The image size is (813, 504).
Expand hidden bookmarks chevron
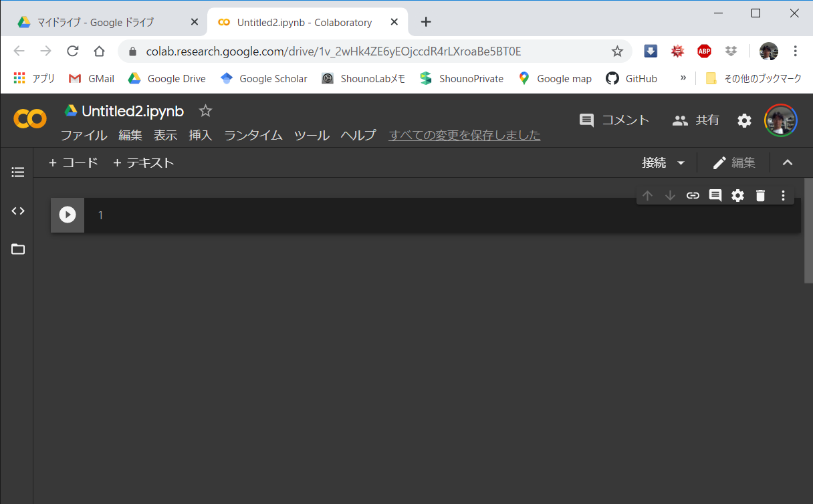[x=683, y=78]
